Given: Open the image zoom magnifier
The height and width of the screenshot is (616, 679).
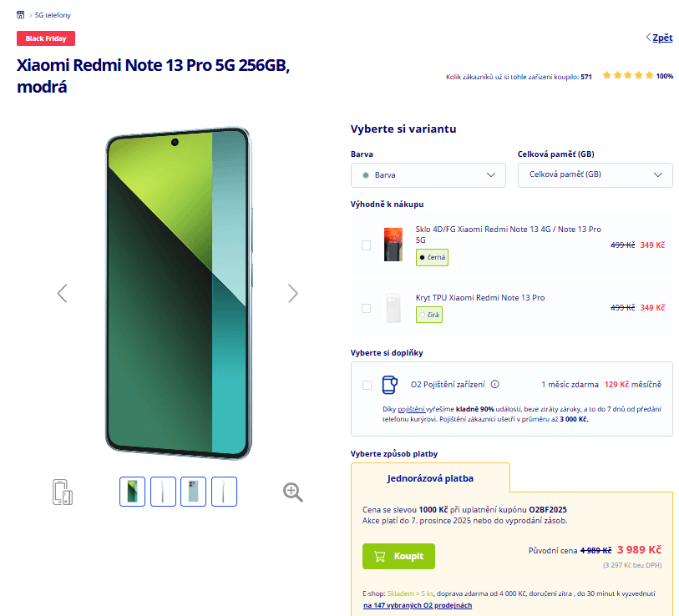Looking at the screenshot, I should pos(292,492).
